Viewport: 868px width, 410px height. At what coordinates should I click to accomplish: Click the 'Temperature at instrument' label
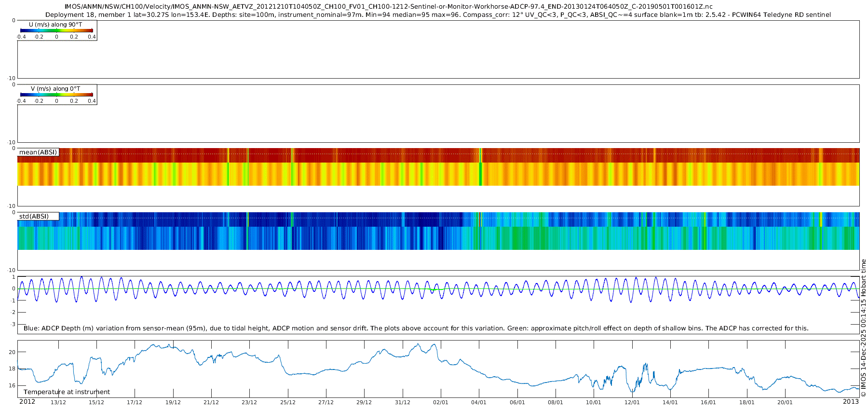click(67, 392)
